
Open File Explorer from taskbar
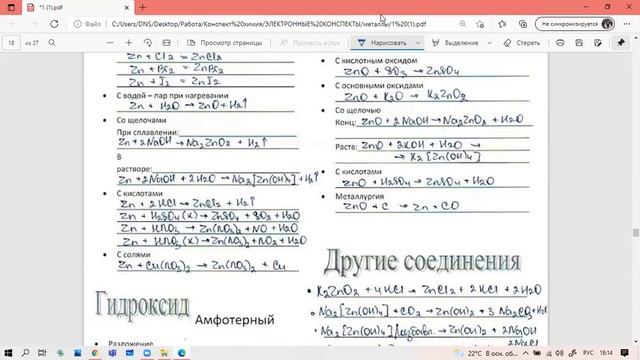click(x=164, y=353)
